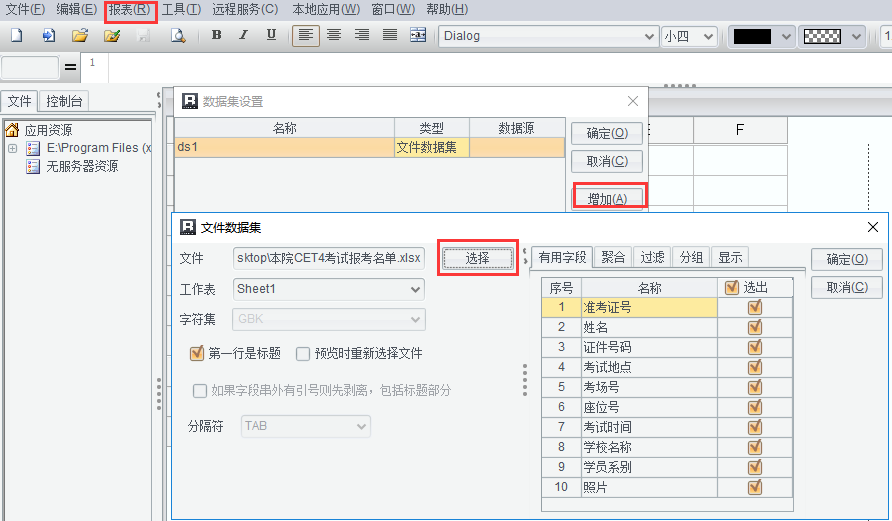Toggle Italic formatting
The height and width of the screenshot is (521, 892).
243,35
